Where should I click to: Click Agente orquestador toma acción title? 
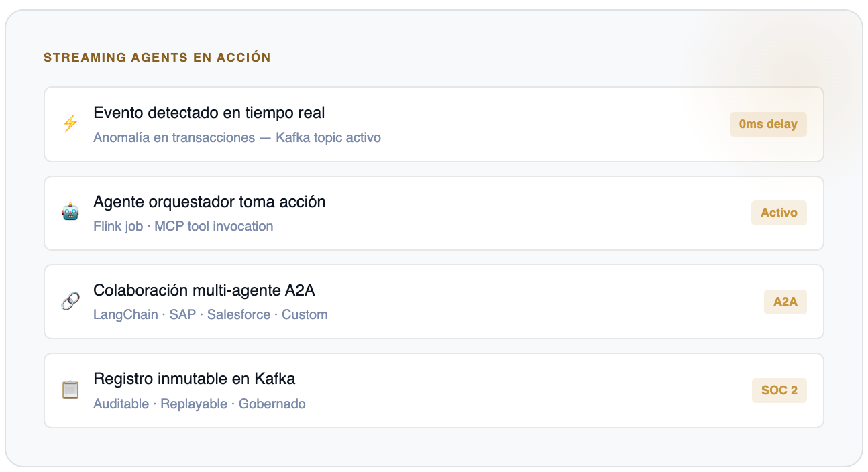pyautogui.click(x=209, y=202)
